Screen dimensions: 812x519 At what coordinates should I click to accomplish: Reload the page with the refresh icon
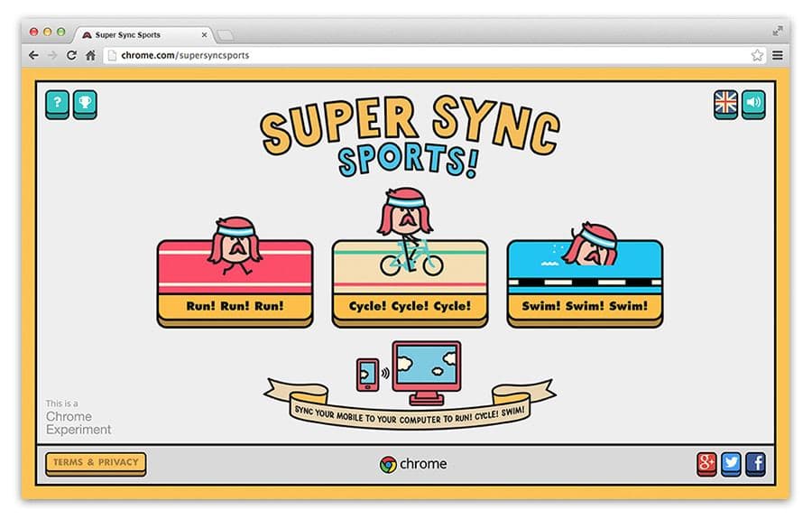click(x=71, y=55)
